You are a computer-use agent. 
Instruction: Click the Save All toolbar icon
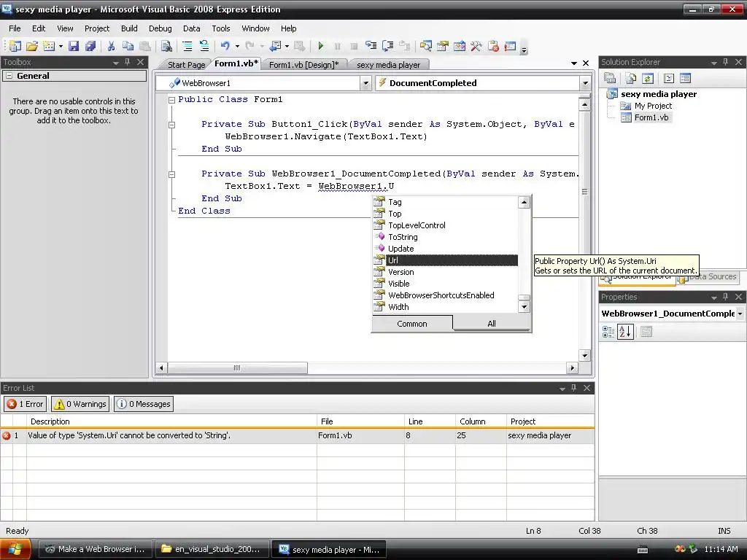[x=90, y=46]
